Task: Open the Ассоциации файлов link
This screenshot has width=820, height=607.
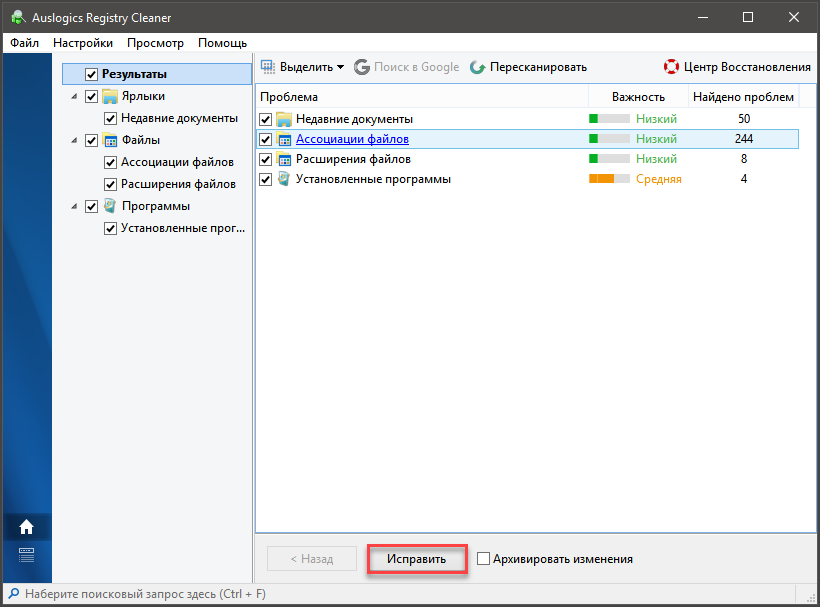Action: click(352, 139)
